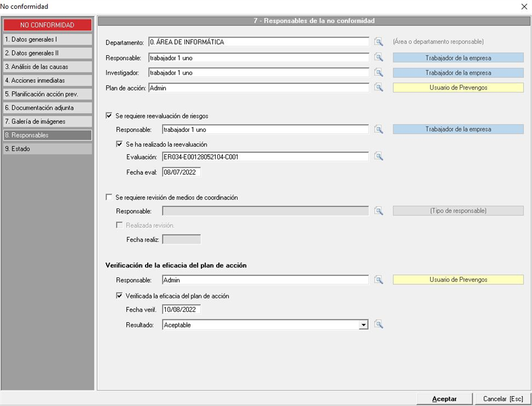Viewport: 532px width, 406px height.
Task: Switch to 9. Estado section
Action: [x=47, y=149]
